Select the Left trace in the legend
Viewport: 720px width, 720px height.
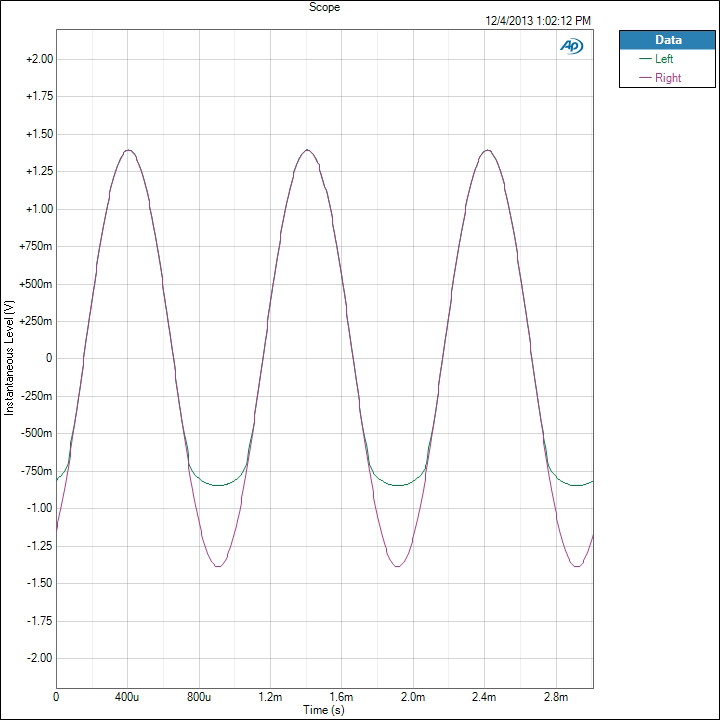click(663, 59)
